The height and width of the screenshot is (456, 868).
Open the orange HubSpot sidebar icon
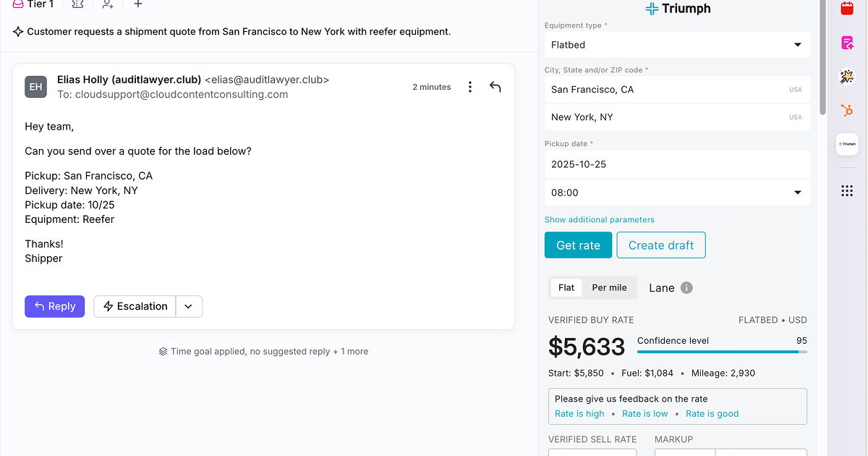click(847, 111)
